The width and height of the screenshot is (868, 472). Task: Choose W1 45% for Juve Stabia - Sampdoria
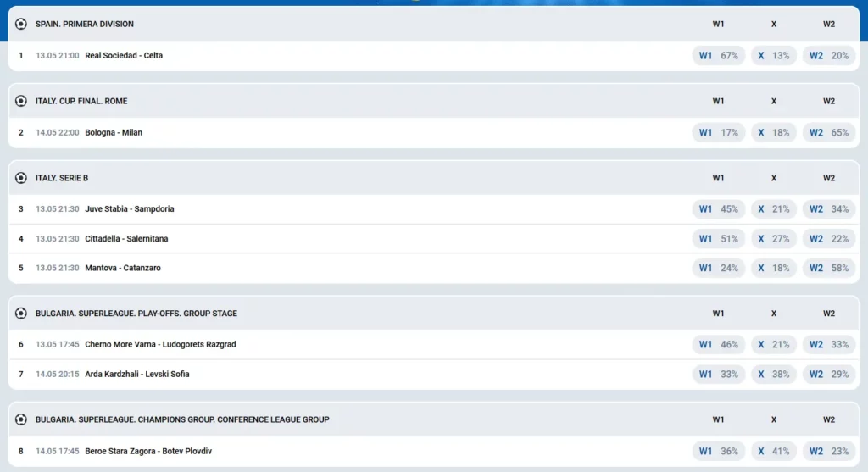[719, 209]
